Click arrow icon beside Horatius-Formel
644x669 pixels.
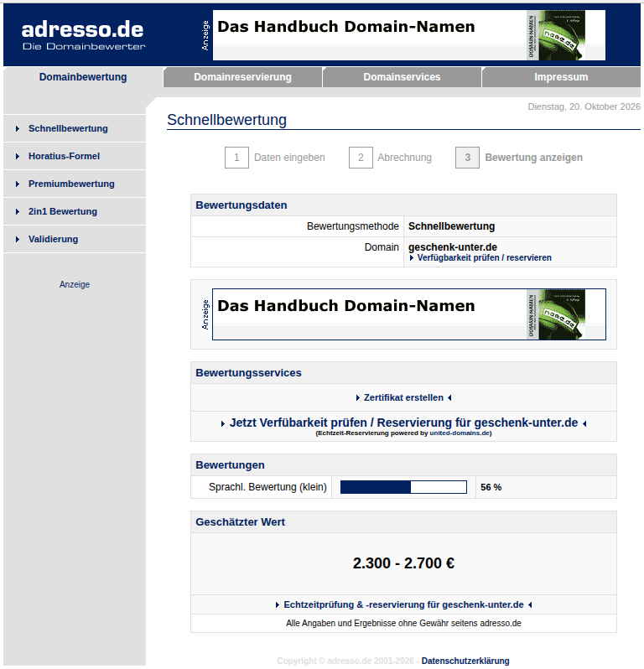click(x=18, y=156)
